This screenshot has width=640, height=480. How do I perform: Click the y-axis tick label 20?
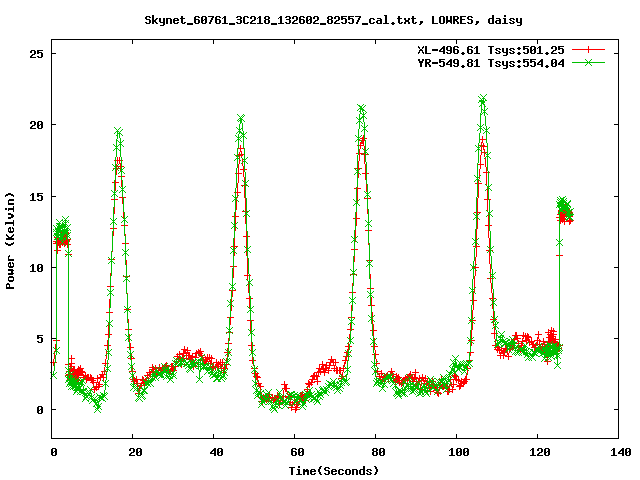(37, 125)
